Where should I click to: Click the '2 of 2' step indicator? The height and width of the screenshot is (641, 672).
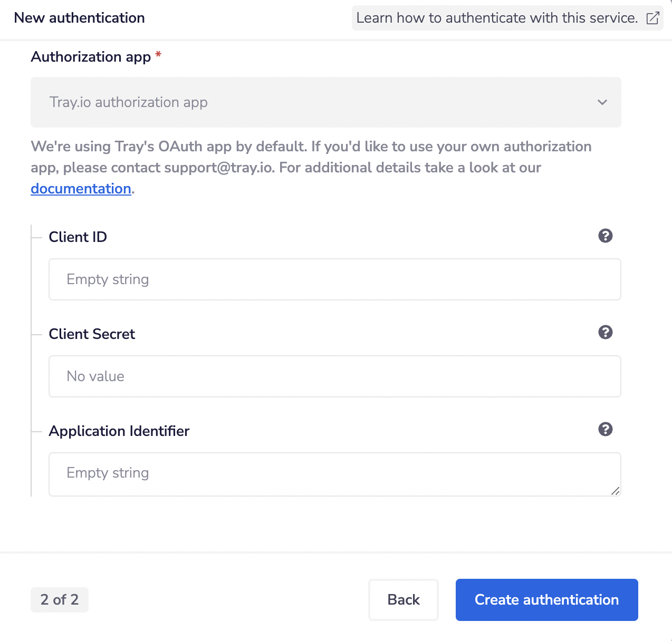tap(59, 599)
